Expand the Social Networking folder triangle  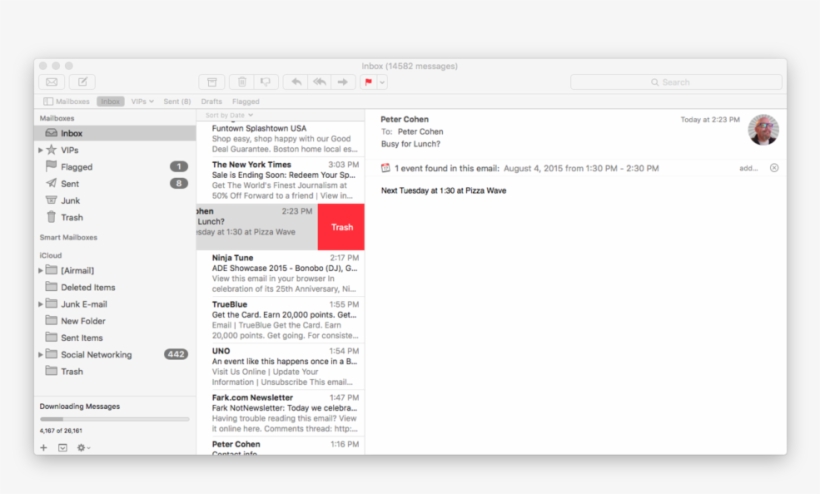coord(40,354)
